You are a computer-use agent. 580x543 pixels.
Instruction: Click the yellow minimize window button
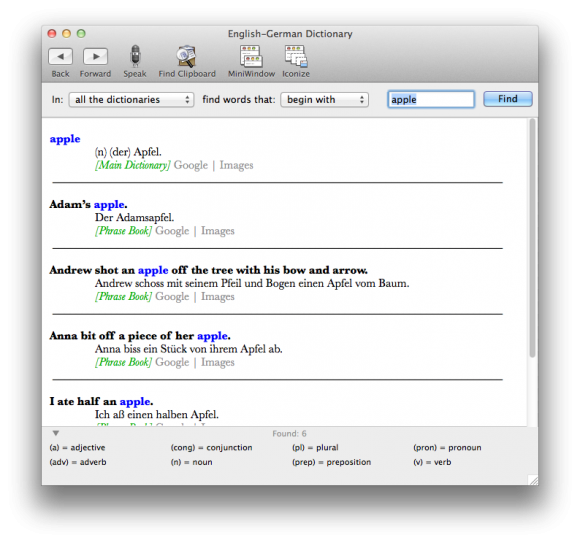(66, 34)
